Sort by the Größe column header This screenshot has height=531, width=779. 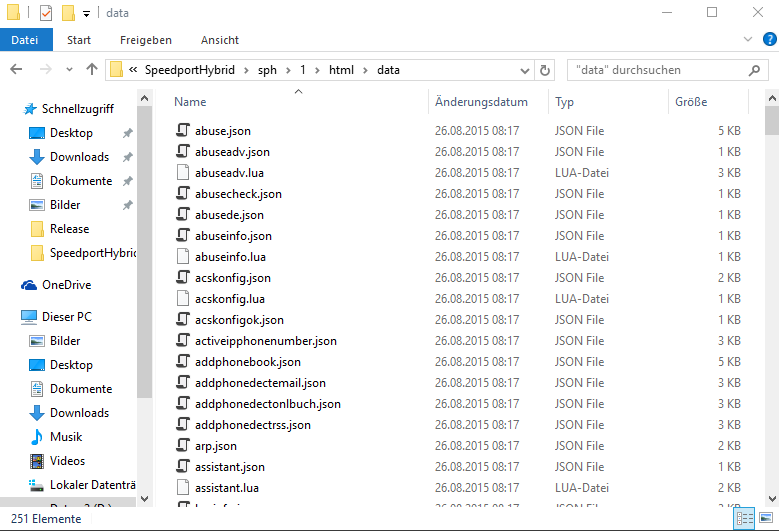coord(691,102)
